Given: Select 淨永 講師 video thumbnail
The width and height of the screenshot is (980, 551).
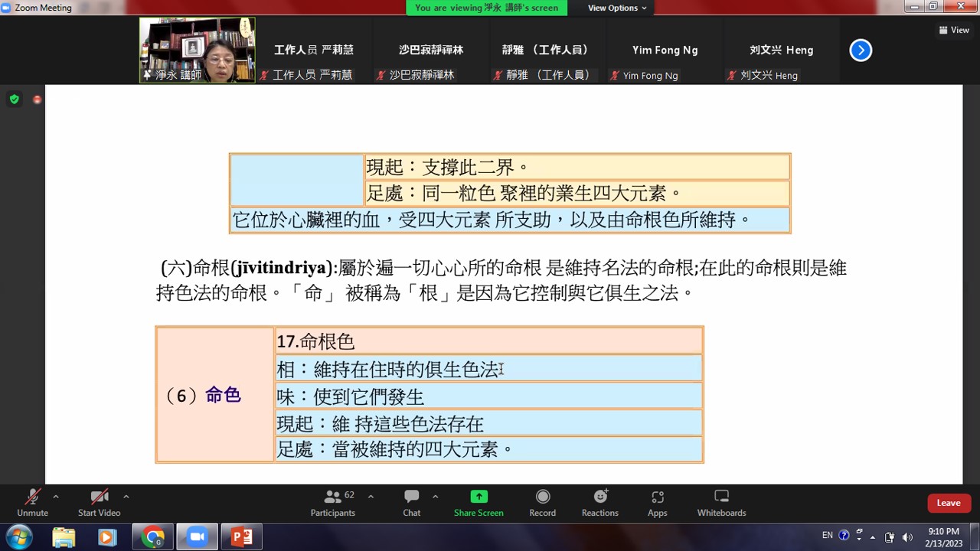Looking at the screenshot, I should click(198, 51).
